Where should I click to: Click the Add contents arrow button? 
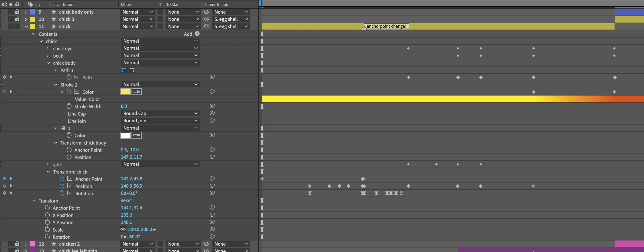tap(197, 33)
